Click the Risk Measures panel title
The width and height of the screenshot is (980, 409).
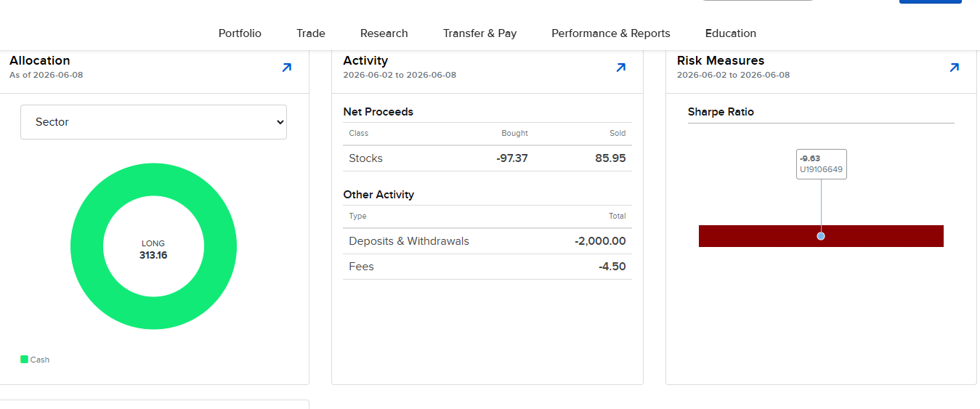(x=721, y=60)
